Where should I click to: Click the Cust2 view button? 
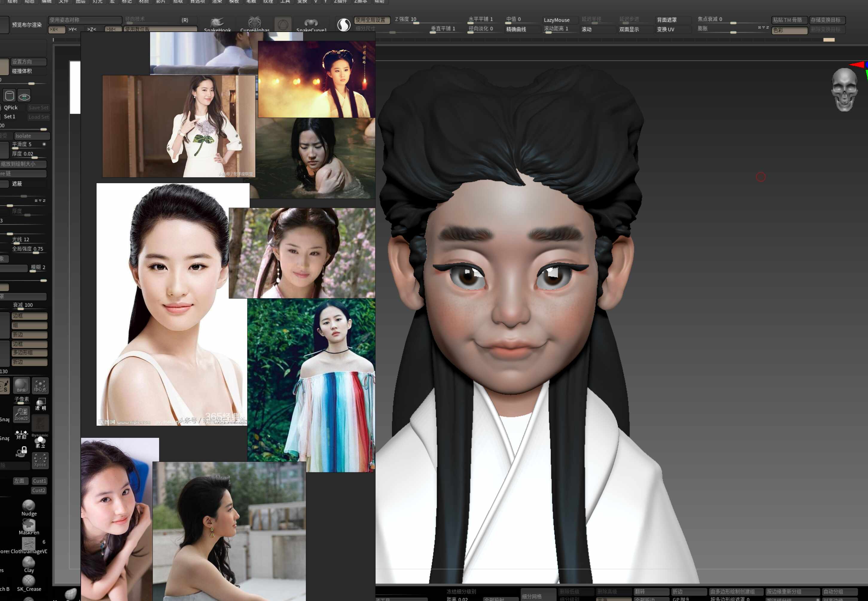tap(39, 490)
